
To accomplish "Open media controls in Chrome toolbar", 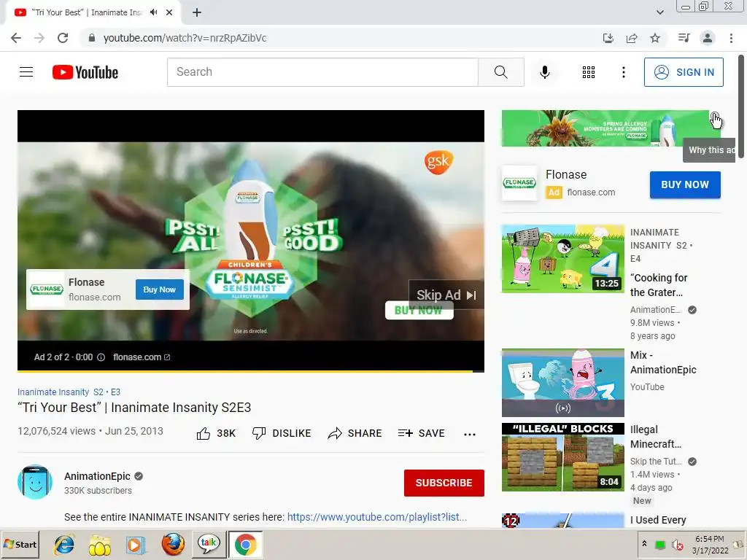I will coord(684,38).
